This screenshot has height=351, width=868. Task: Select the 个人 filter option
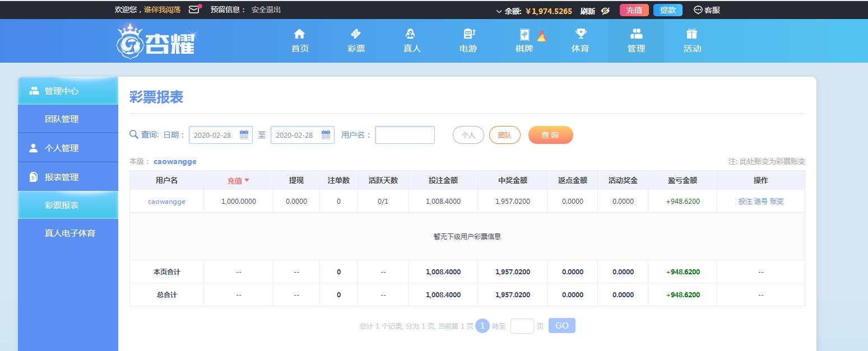click(468, 135)
